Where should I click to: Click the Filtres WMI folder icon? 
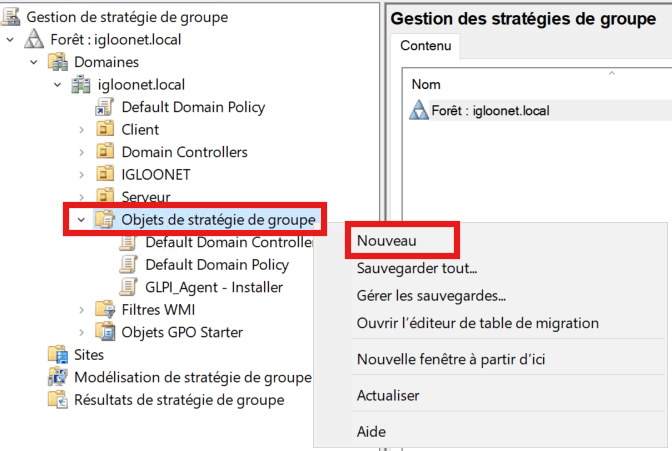[x=105, y=309]
